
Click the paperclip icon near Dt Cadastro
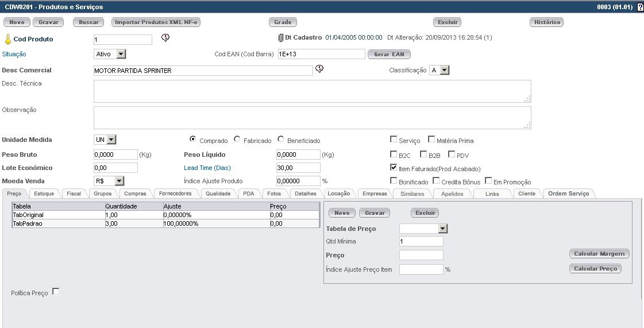[x=281, y=38]
